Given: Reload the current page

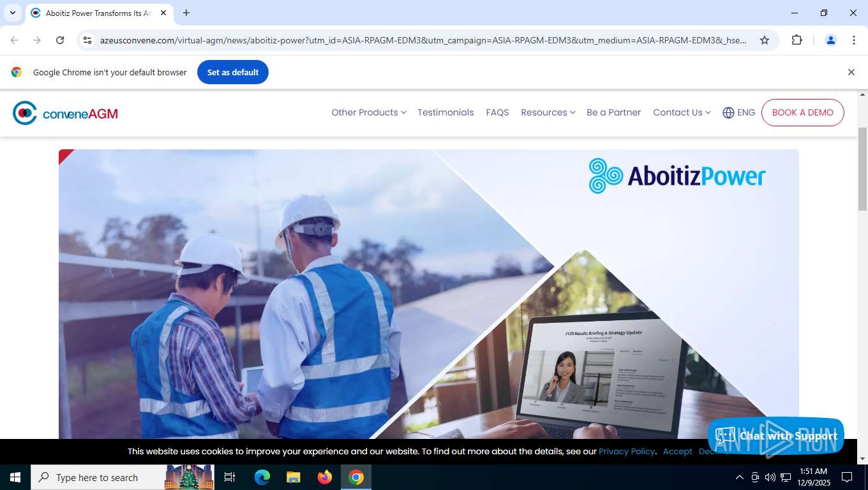Looking at the screenshot, I should (60, 40).
